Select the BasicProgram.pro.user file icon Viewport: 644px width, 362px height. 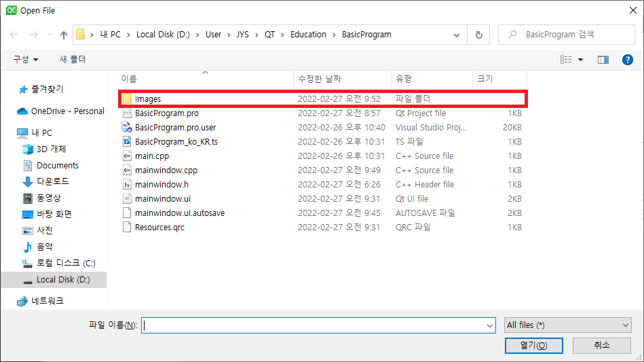click(x=128, y=128)
